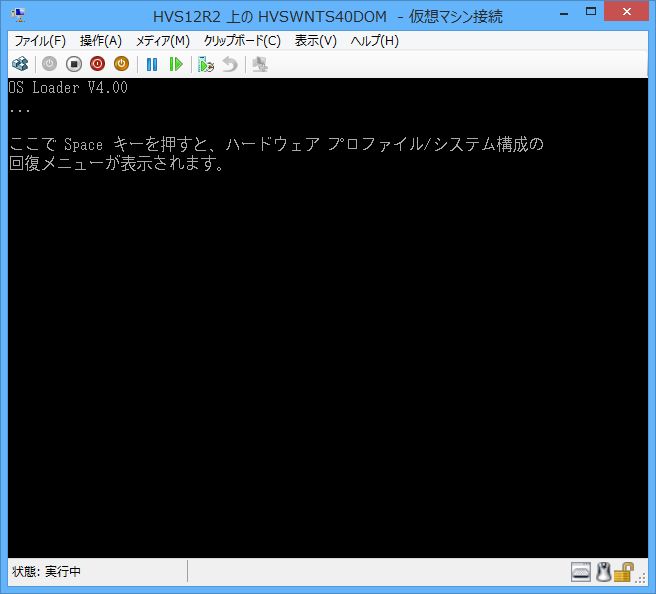Screen dimensions: 656x594
Task: Open the クリップボード(C) menu
Action: point(242,41)
